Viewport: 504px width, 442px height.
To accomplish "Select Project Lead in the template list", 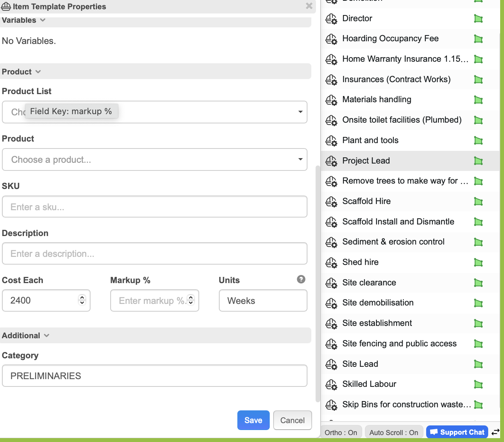I will pyautogui.click(x=366, y=161).
